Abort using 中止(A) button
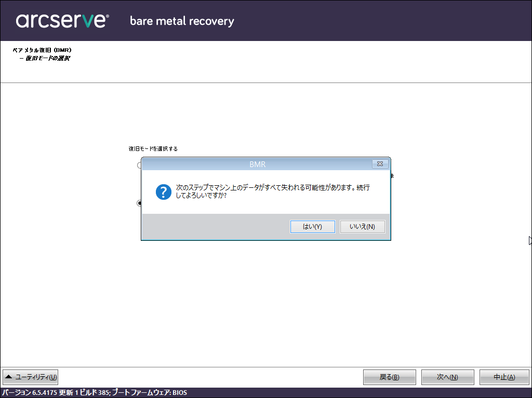This screenshot has width=532, height=398. click(x=504, y=377)
